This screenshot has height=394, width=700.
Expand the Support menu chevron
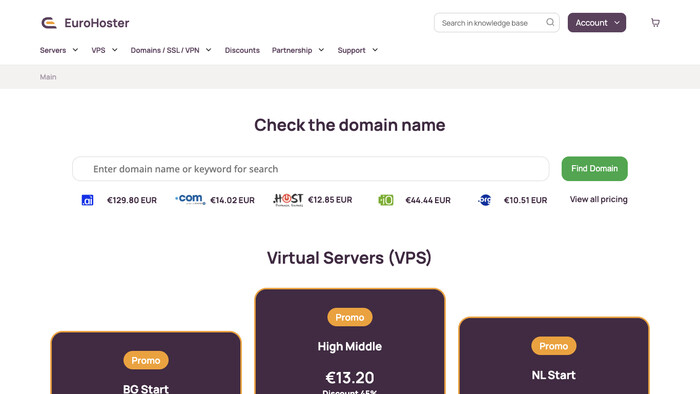375,50
